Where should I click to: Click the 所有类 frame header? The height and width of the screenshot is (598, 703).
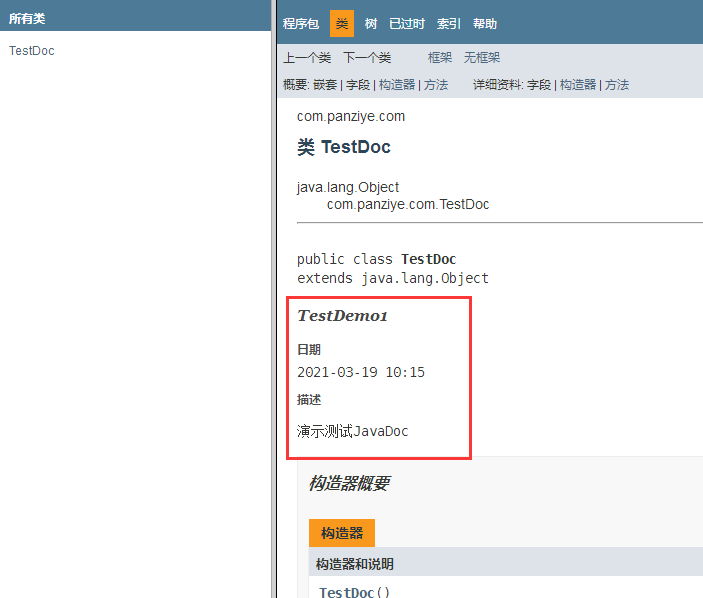pos(27,18)
